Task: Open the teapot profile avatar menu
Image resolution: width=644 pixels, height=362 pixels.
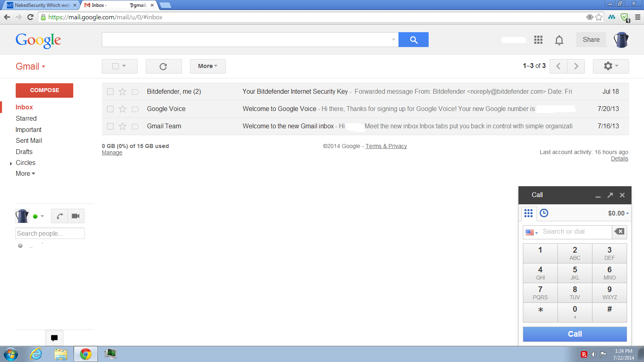Action: click(x=621, y=40)
